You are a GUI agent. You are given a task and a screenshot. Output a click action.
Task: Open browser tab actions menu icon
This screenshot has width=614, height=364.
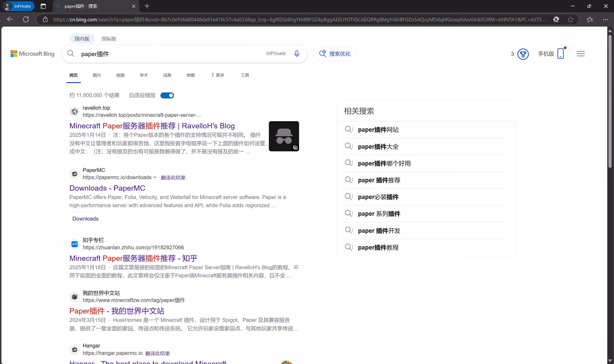[x=43, y=6]
